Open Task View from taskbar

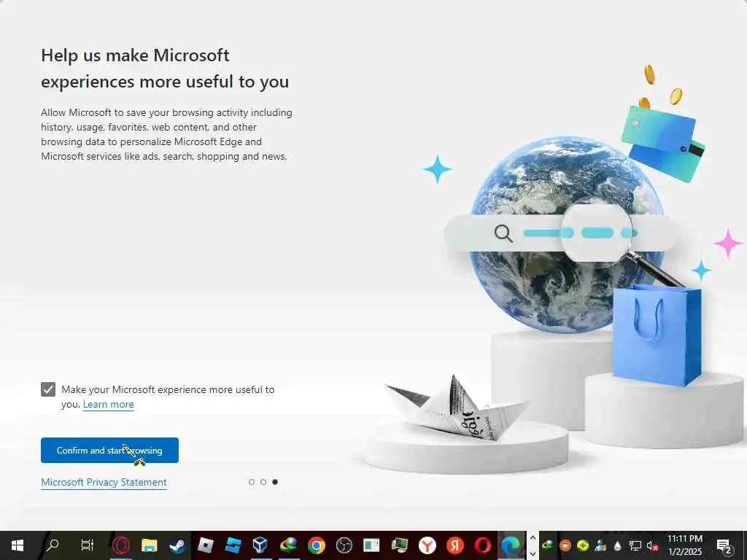coord(88,545)
